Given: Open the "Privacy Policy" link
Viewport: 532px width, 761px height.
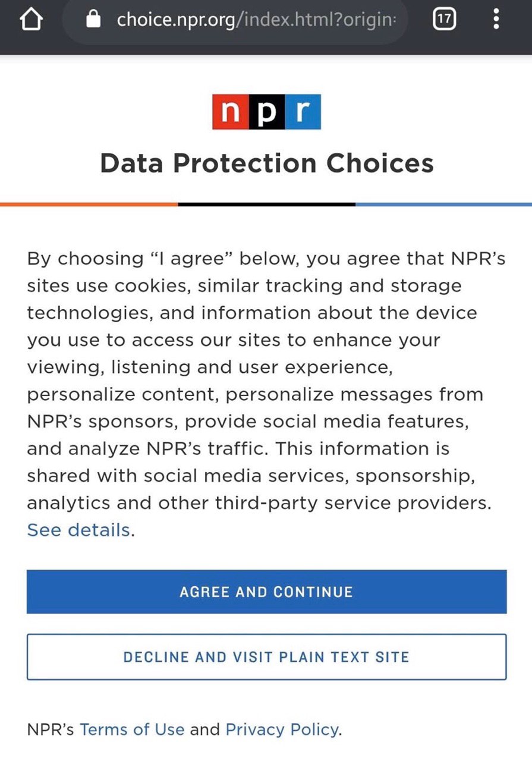Looking at the screenshot, I should 282,729.
